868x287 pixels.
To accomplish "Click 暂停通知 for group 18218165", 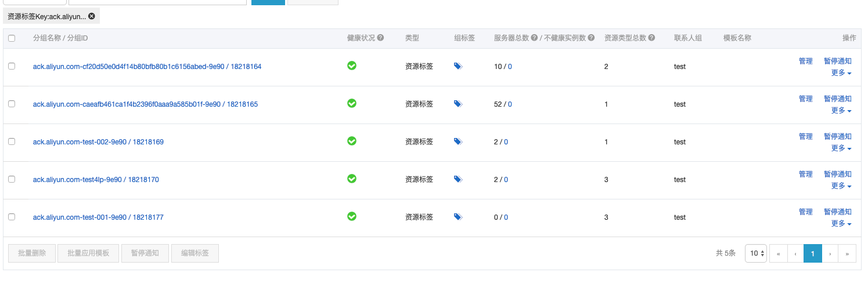I will (838, 99).
